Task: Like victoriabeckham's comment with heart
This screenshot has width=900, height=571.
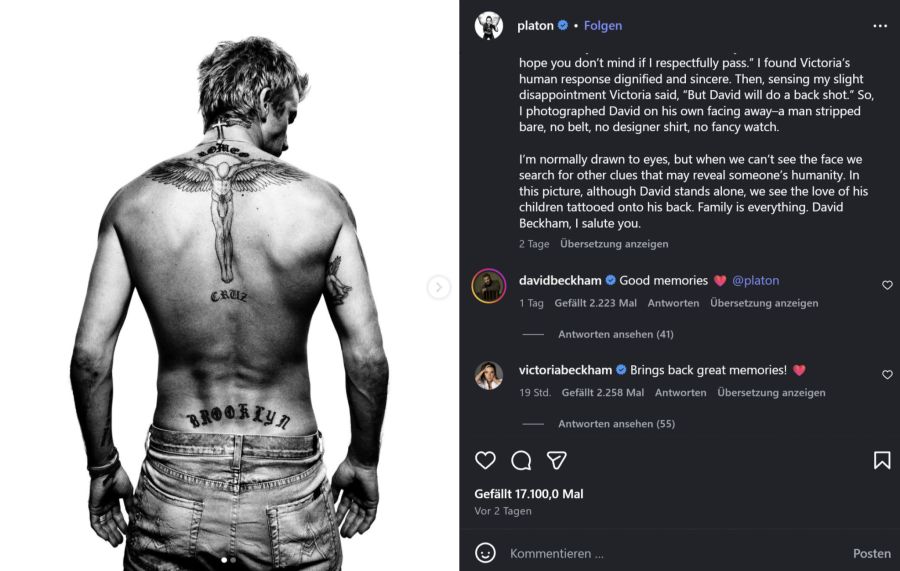Action: point(887,375)
